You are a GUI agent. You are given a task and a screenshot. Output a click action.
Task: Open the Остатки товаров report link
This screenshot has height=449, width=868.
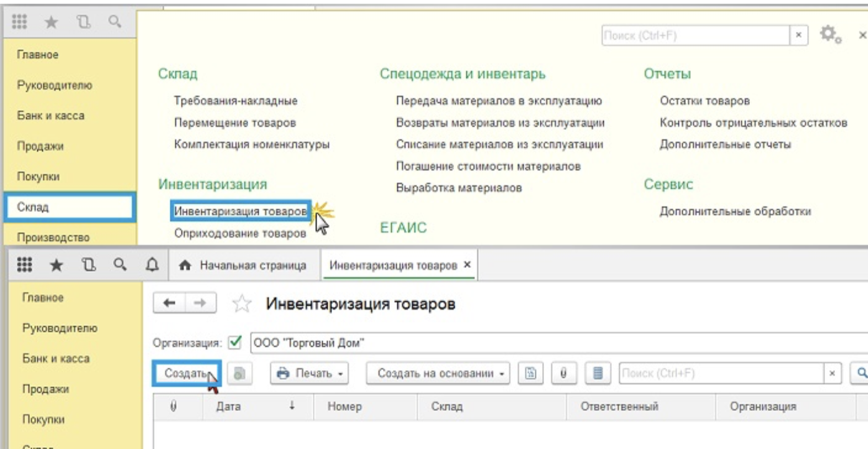[704, 101]
